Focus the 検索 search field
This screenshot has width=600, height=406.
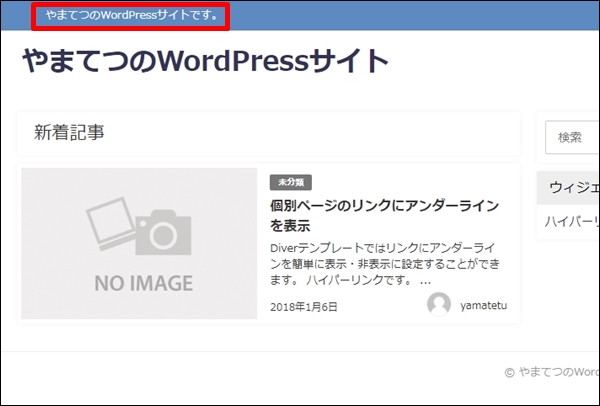[x=572, y=137]
